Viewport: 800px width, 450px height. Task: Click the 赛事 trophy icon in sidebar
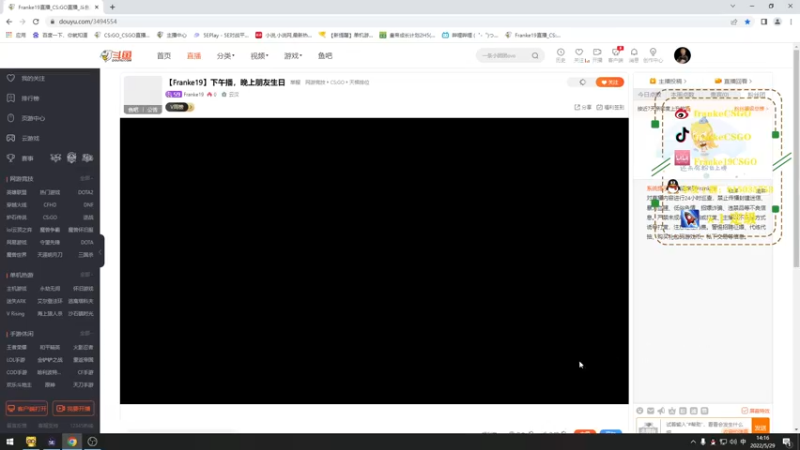point(11,158)
